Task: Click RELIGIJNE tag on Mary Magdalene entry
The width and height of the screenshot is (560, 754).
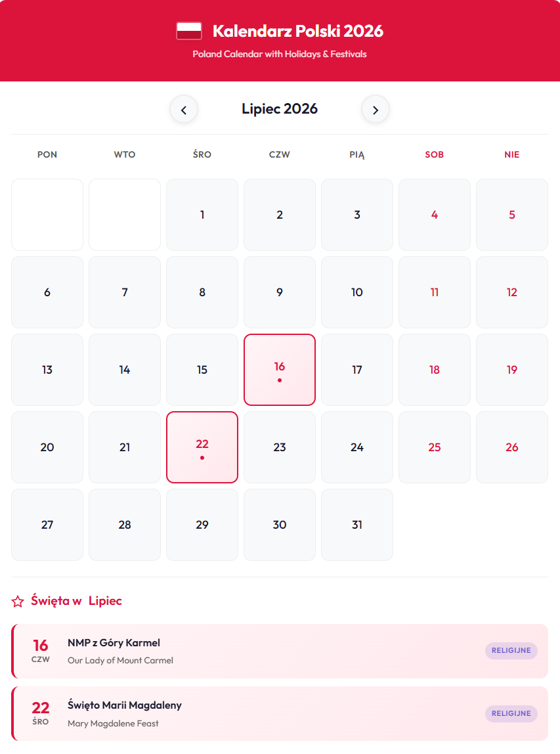Action: (x=511, y=713)
